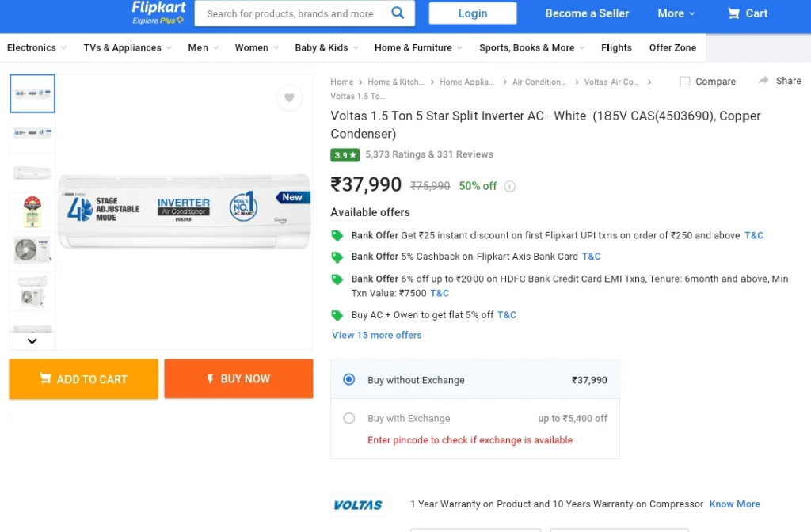The height and width of the screenshot is (532, 811).
Task: Expand the Women category menu
Action: [x=257, y=47]
